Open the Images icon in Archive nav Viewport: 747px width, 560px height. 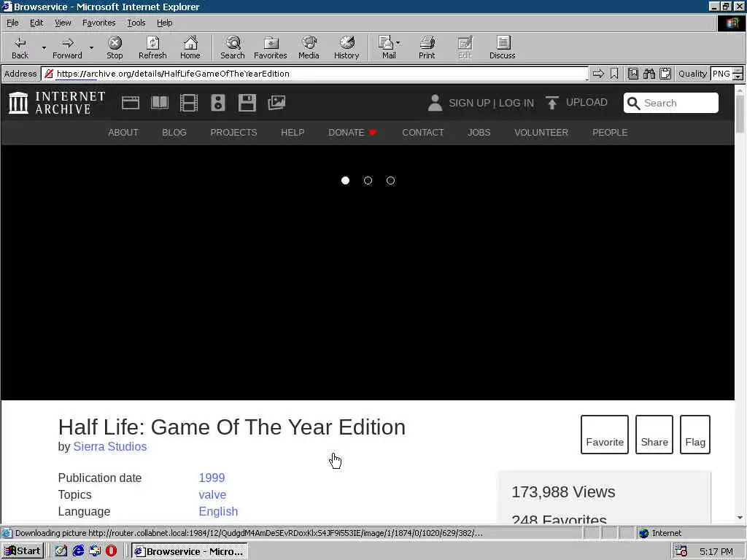coord(276,103)
